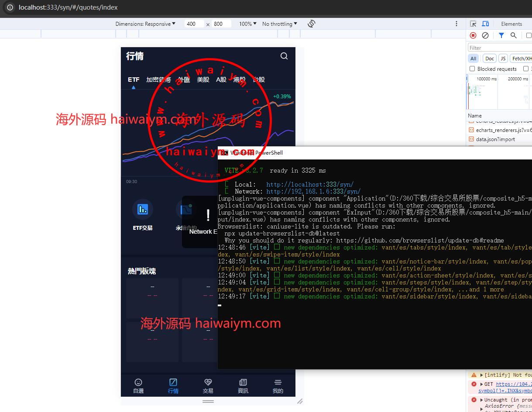Stop recording network log
Viewport: 532px width, 412px height.
pyautogui.click(x=473, y=35)
